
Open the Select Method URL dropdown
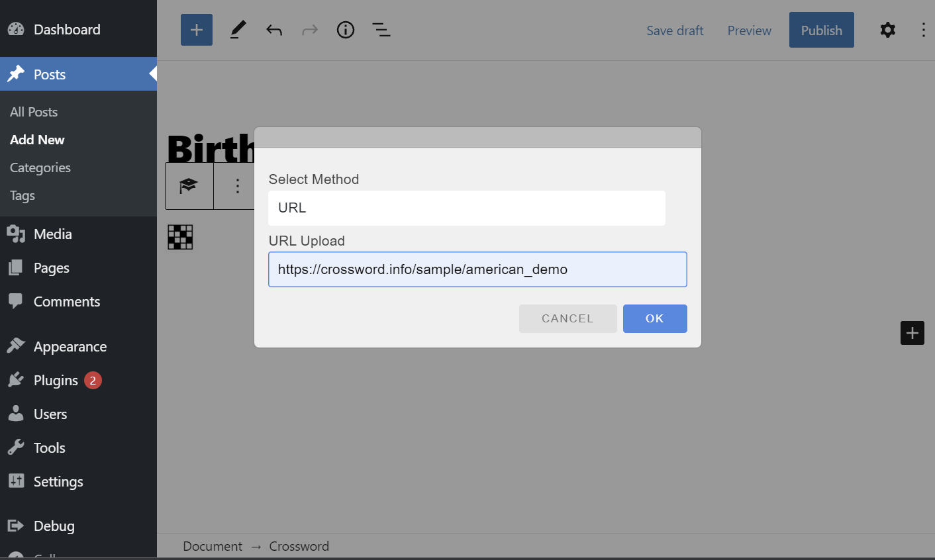point(467,208)
